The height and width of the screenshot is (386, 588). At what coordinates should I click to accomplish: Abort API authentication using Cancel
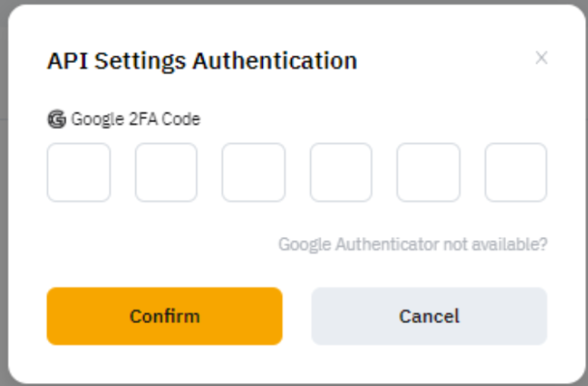(429, 316)
